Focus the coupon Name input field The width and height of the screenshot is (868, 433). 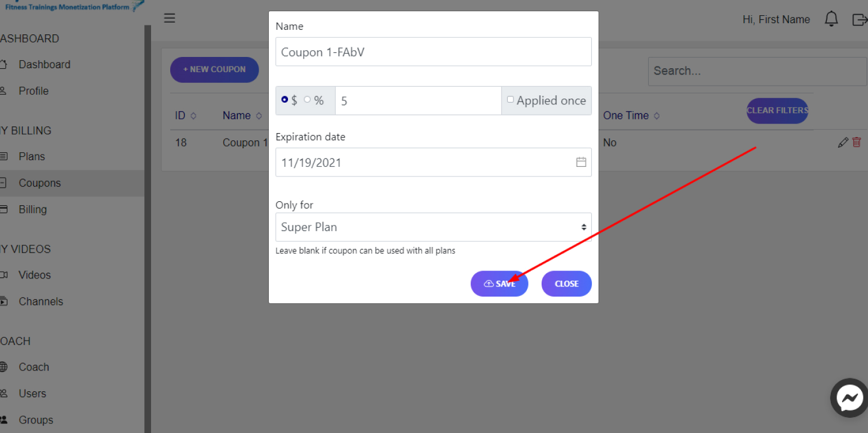click(433, 52)
